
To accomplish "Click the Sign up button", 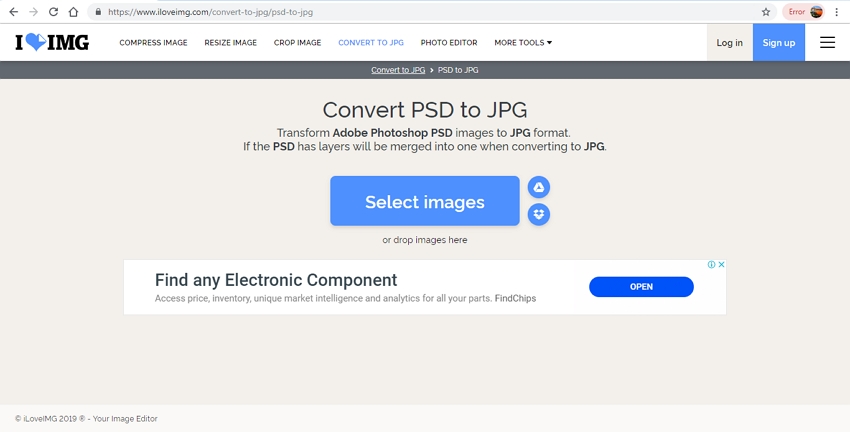I will pos(778,43).
